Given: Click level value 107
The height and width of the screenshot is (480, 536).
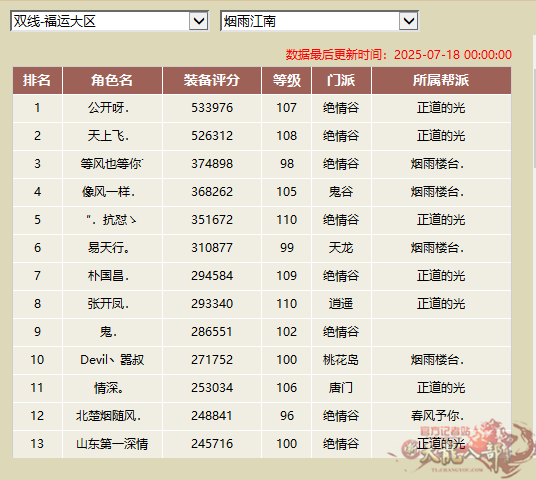Looking at the screenshot, I should coord(286,108).
